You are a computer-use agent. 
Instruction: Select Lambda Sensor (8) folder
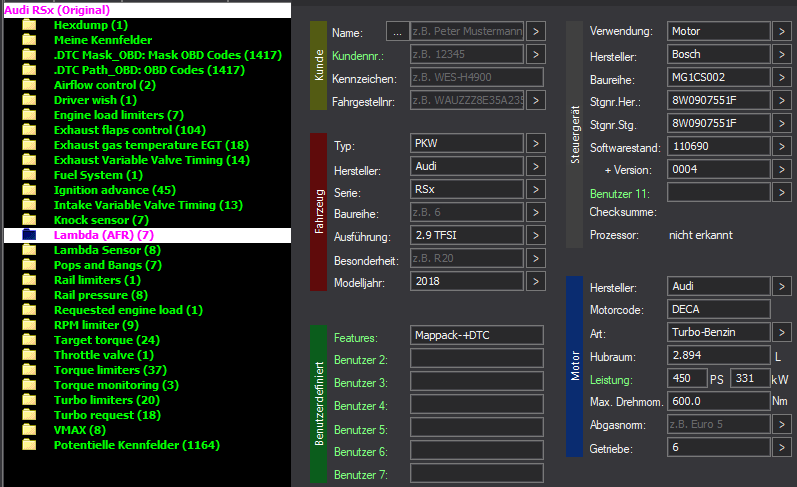pos(107,250)
